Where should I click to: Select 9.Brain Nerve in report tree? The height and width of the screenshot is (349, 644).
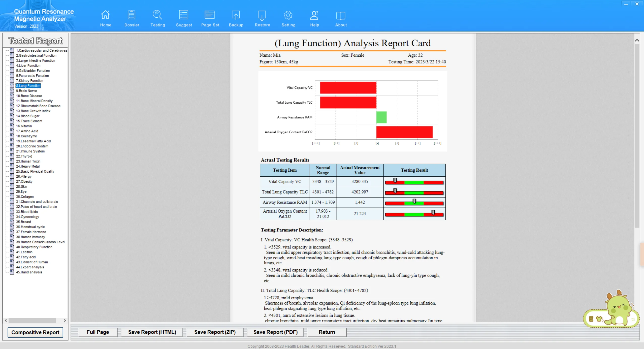(26, 91)
